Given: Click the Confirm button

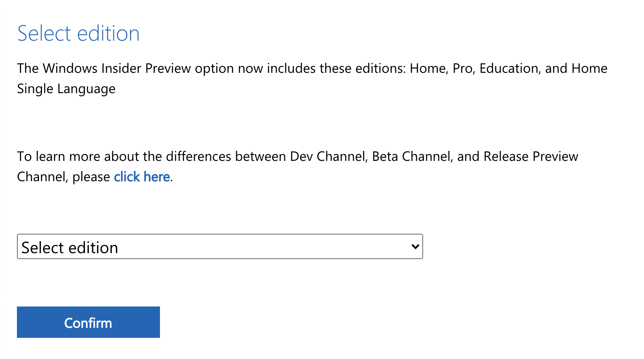Looking at the screenshot, I should click(x=88, y=322).
